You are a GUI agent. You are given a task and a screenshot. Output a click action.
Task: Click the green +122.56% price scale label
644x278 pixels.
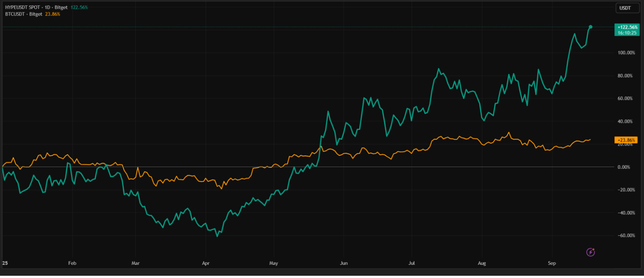[626, 27]
